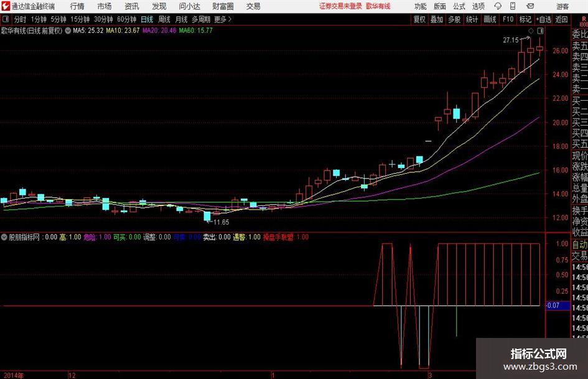Click the 统计 statistics button
588x379 pixels.
click(x=472, y=19)
